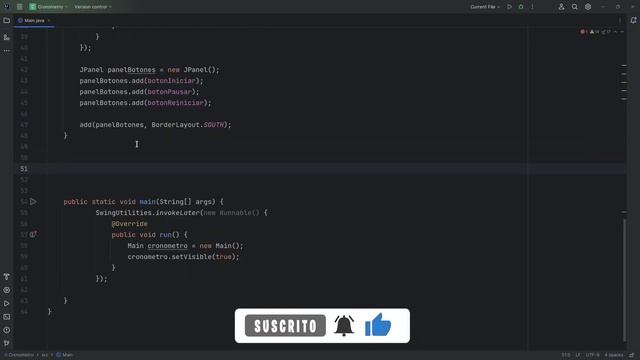Viewport: 640px width, 360px height.
Task: Run the current file from the top toolbar
Action: [509, 7]
